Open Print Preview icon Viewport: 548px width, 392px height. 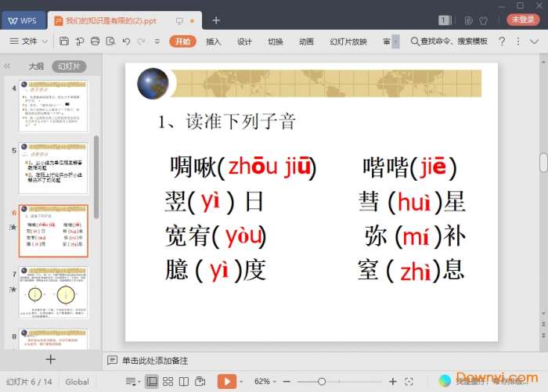coord(110,41)
